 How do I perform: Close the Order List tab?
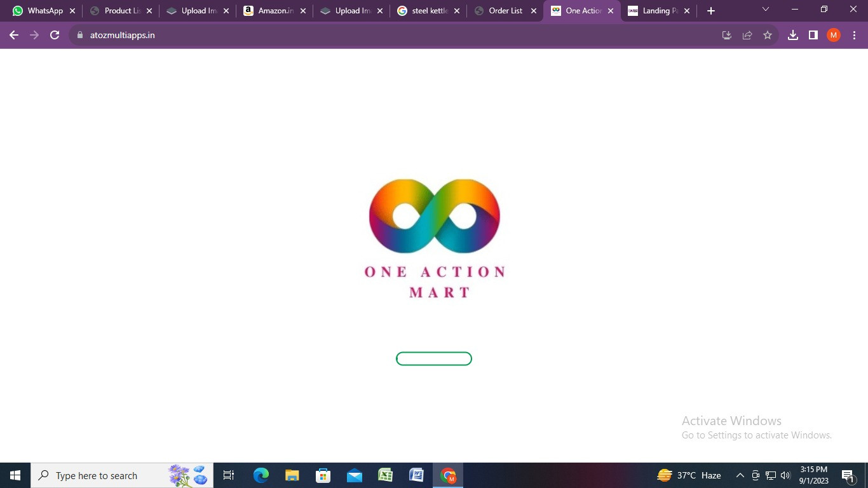(x=534, y=11)
